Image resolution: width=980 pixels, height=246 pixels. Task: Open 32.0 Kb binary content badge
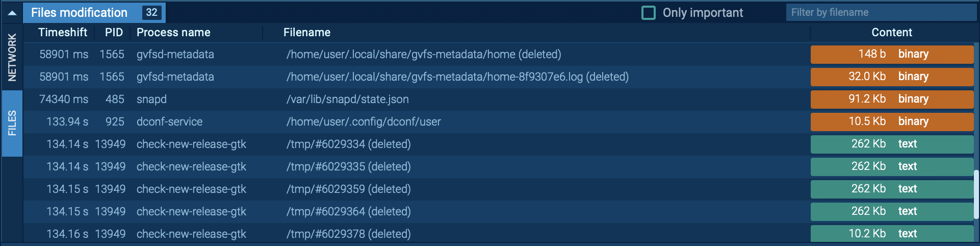(x=892, y=77)
